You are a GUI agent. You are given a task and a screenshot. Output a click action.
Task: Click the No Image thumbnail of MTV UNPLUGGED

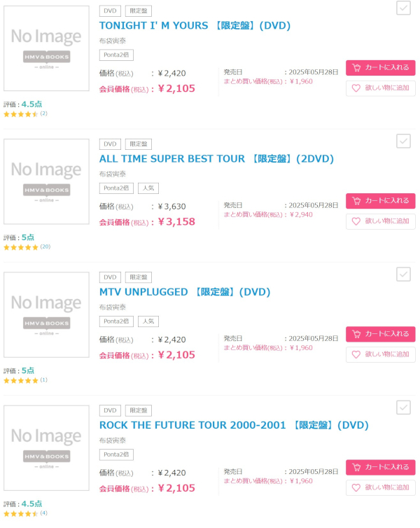46,315
